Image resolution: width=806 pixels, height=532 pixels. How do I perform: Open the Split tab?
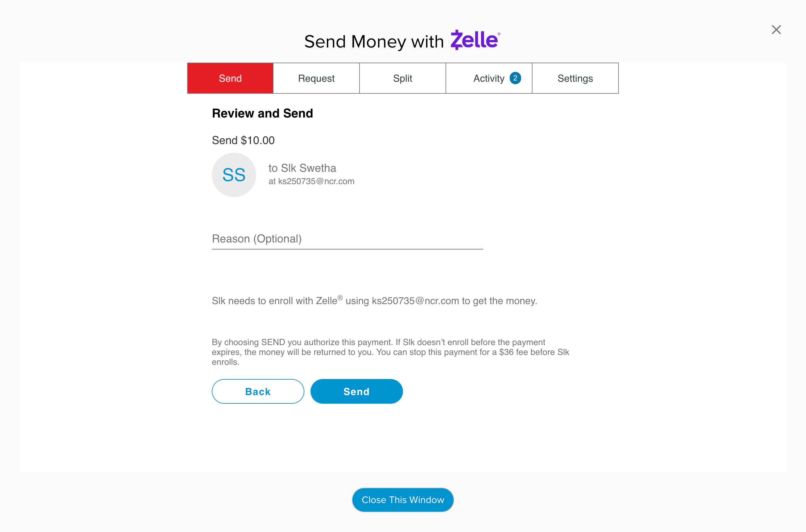[403, 78]
